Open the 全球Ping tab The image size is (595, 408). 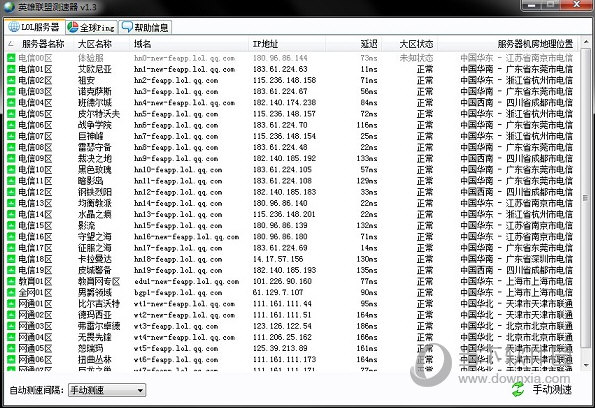pos(91,27)
